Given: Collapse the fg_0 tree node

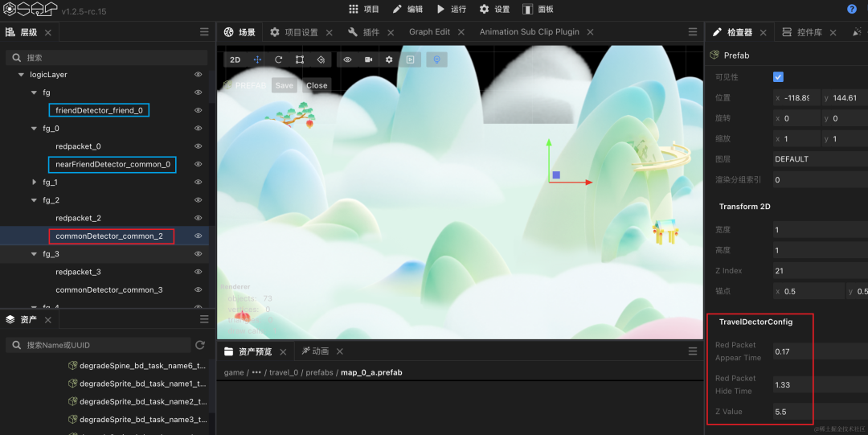Looking at the screenshot, I should 35,129.
